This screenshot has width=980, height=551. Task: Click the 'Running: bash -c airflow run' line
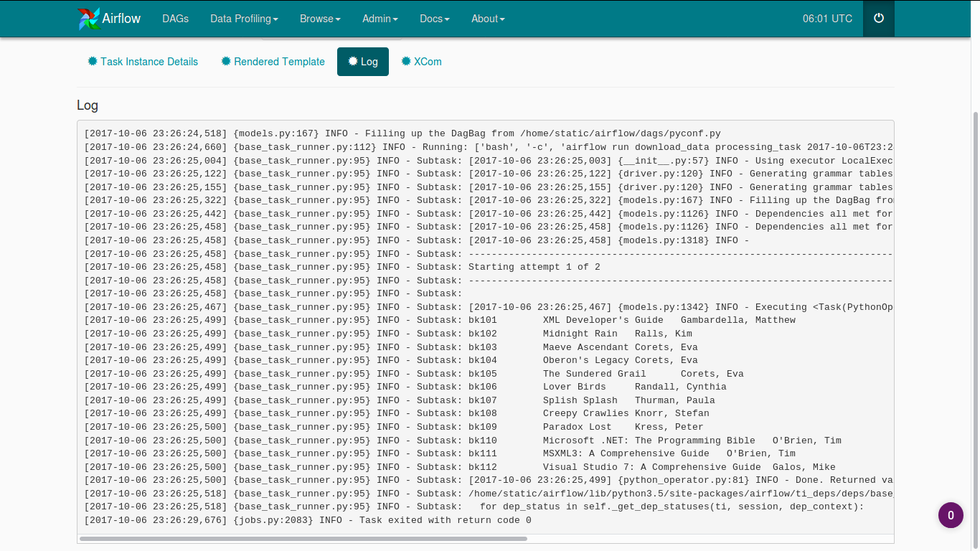(489, 147)
